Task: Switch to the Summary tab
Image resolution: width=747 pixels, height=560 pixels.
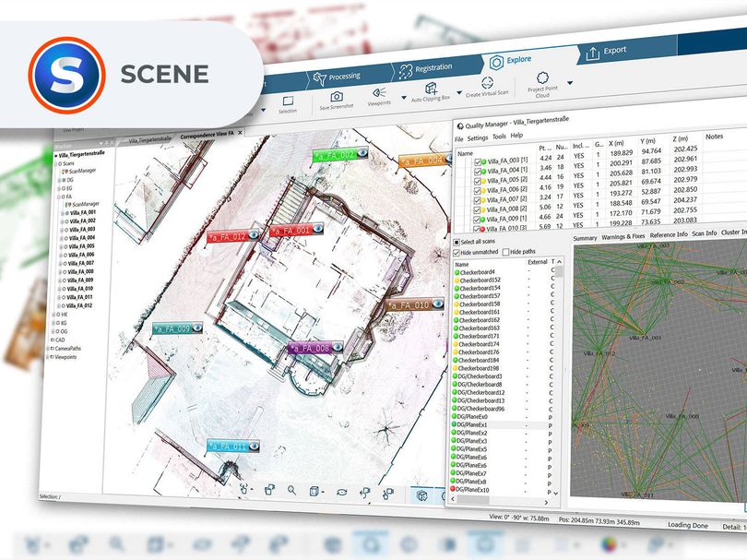Action: 585,238
